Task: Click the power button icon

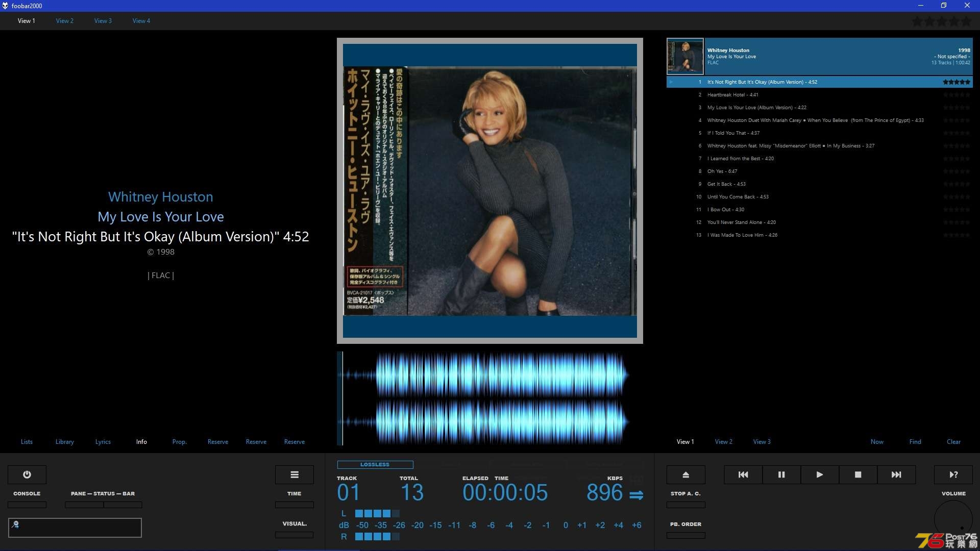Action: click(x=27, y=474)
